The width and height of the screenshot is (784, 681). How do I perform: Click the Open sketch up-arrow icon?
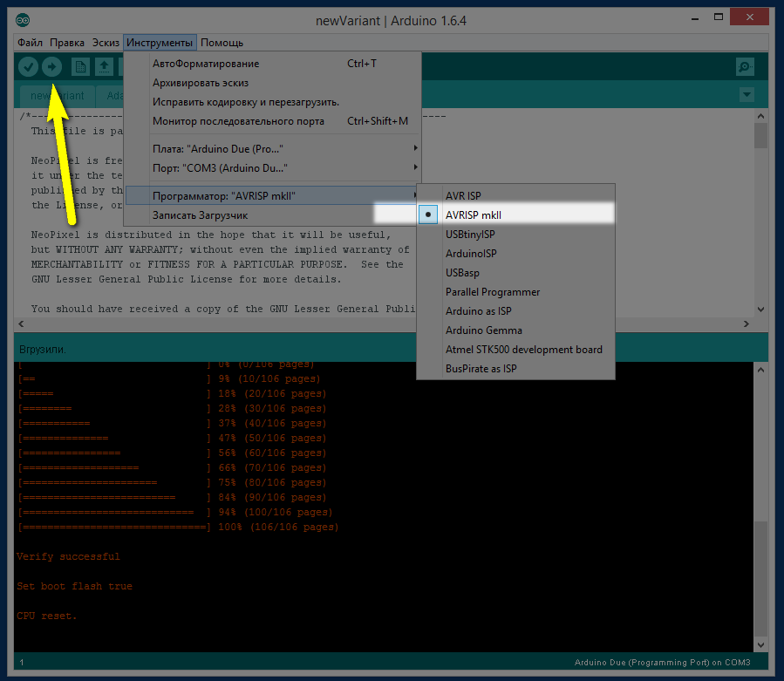104,66
